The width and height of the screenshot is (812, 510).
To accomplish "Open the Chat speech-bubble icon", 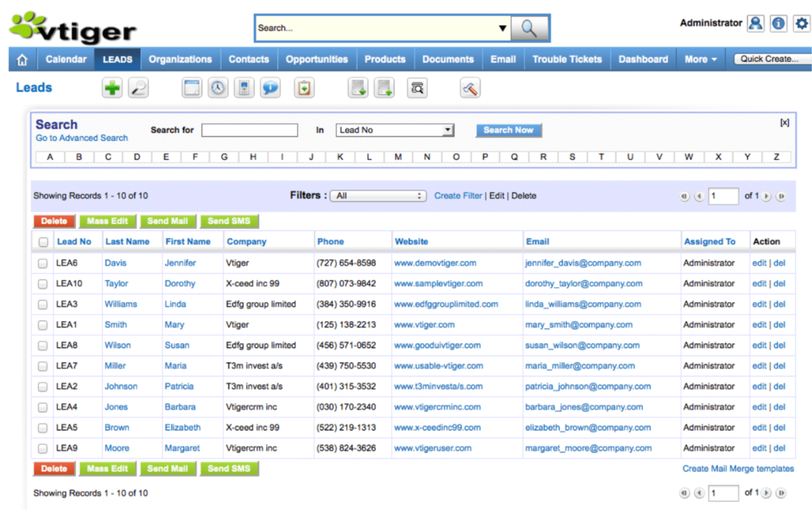I will [270, 88].
